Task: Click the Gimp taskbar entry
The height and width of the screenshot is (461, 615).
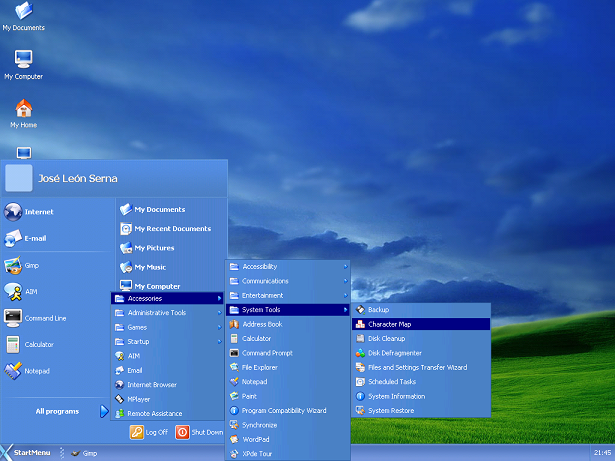Action: pos(84,453)
